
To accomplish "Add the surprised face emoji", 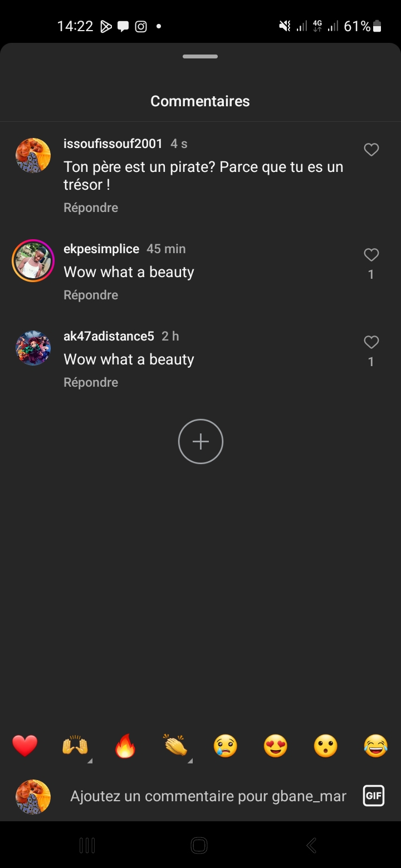I will pyautogui.click(x=326, y=746).
